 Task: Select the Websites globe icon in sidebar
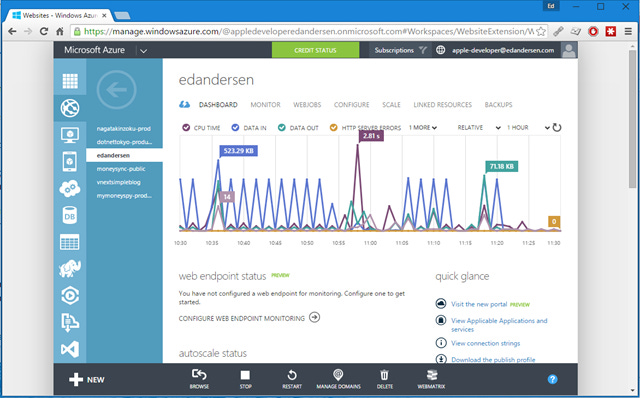[70, 108]
